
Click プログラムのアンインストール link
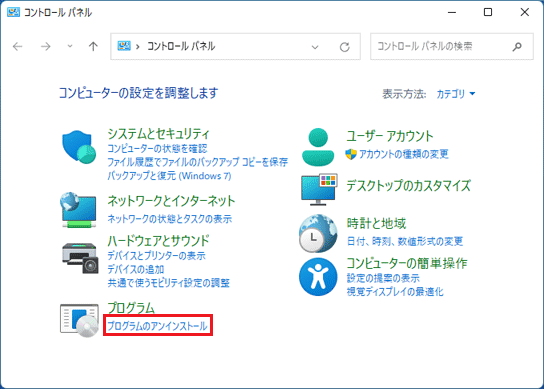[157, 326]
